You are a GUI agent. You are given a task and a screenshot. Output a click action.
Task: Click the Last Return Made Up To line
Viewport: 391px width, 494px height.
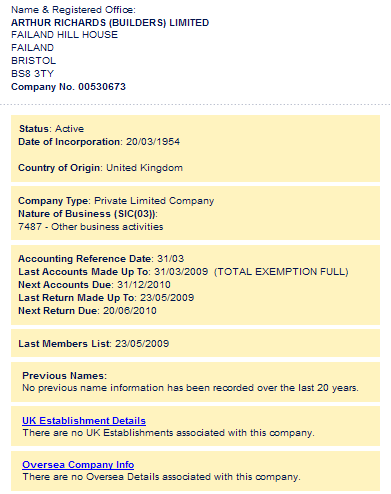[x=106, y=298]
